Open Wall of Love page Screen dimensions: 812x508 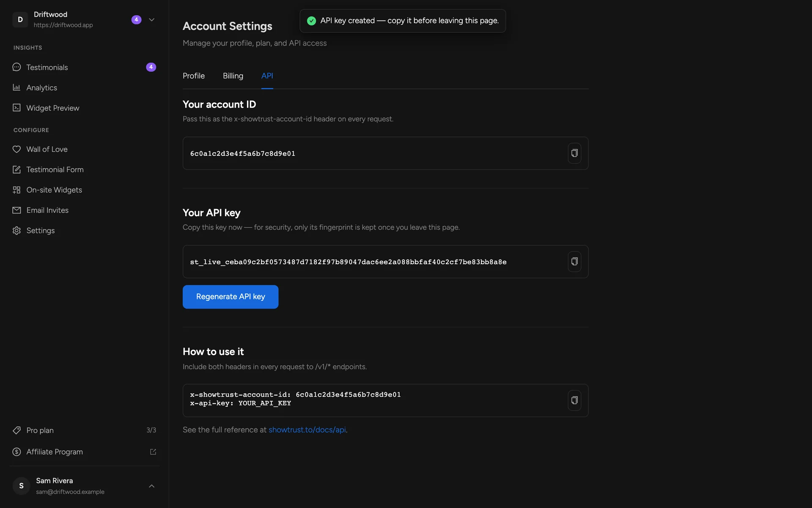85,149
